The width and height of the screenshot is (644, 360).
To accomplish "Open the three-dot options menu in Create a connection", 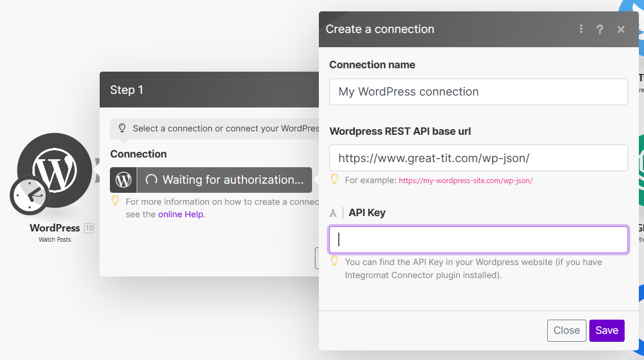I will (581, 28).
